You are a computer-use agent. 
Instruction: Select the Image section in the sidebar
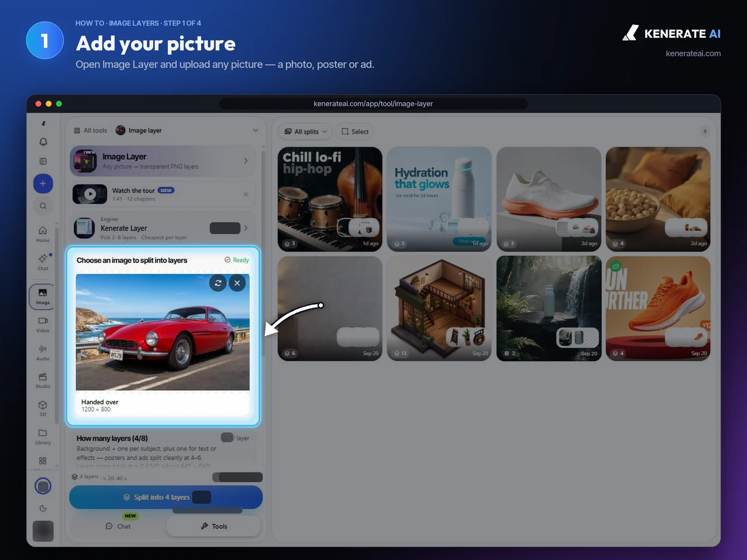click(42, 296)
